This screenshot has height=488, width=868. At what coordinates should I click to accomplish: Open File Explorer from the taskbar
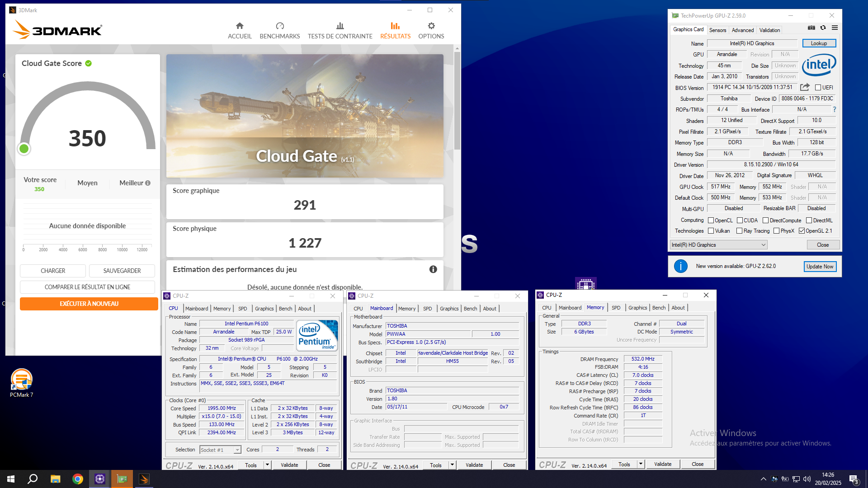point(55,479)
